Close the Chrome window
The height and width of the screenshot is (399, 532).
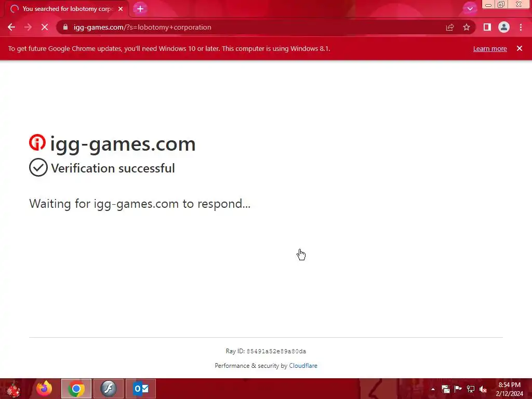pos(519,4)
